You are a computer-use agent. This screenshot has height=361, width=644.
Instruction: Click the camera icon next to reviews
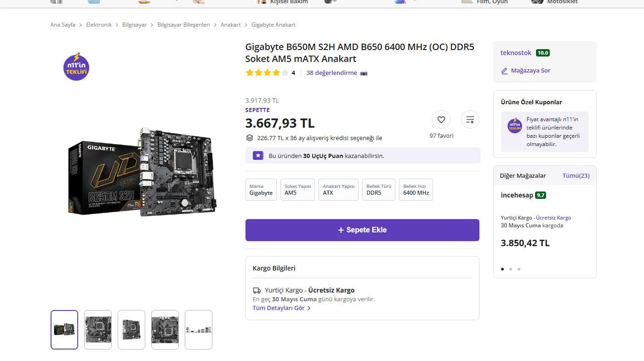coord(364,73)
